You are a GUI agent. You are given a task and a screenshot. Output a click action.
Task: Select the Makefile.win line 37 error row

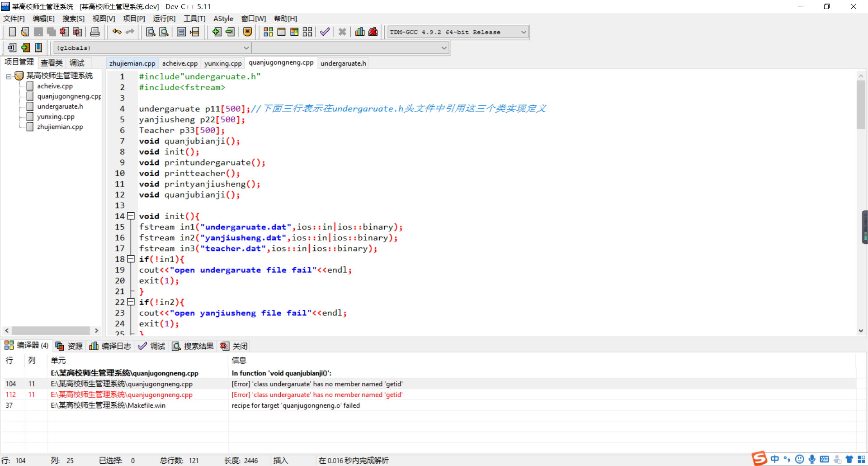(429, 405)
